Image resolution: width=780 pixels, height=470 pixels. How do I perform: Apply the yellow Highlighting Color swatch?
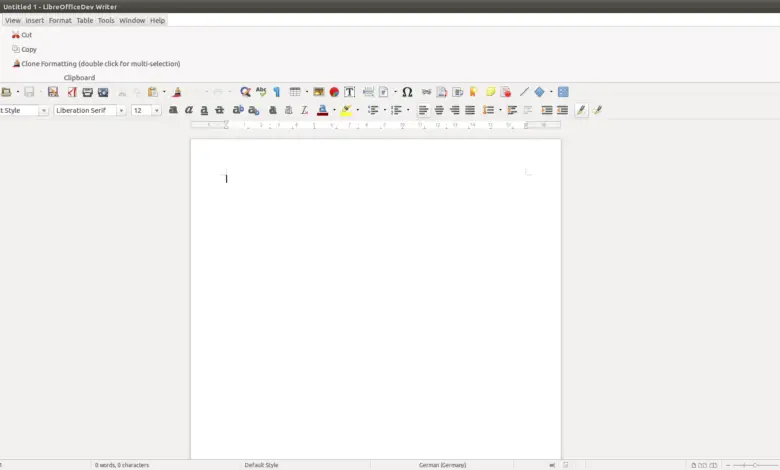click(x=346, y=110)
